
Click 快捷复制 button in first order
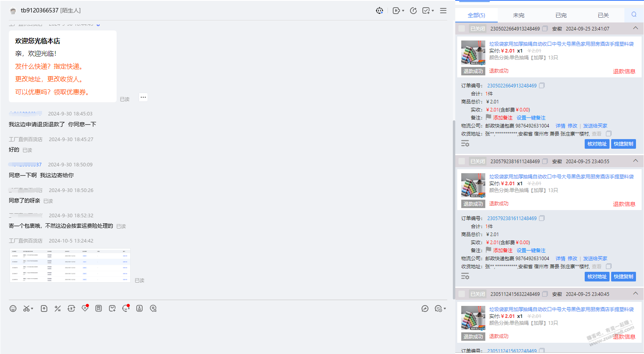[x=624, y=144]
